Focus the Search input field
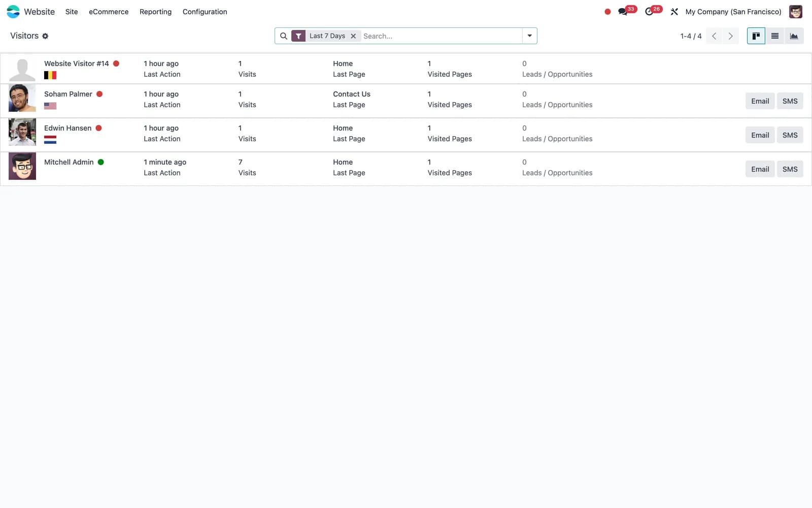 (442, 36)
